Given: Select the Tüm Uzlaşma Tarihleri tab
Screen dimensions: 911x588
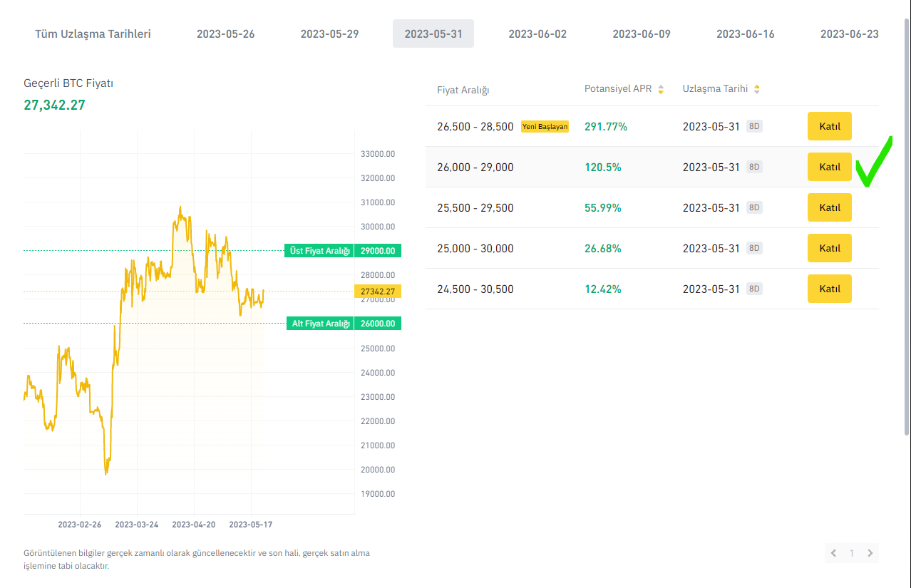Looking at the screenshot, I should tap(93, 33).
